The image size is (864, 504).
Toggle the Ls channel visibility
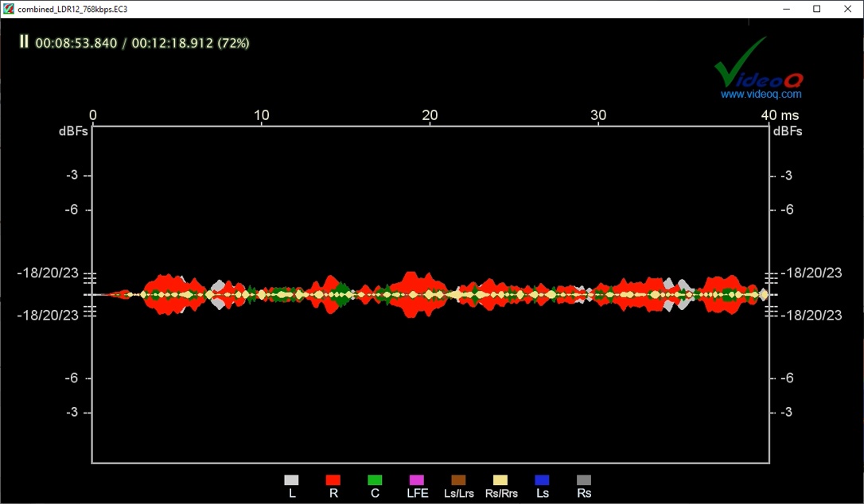(542, 480)
